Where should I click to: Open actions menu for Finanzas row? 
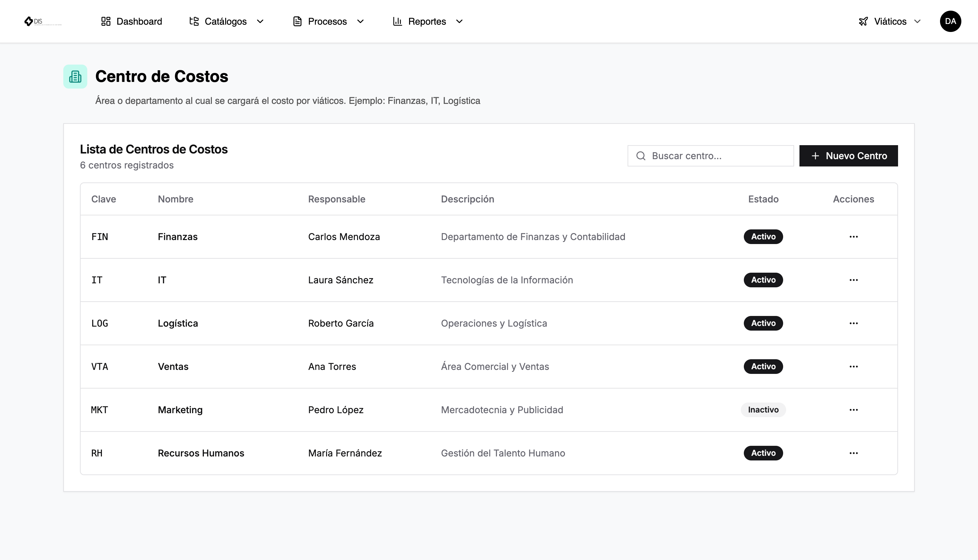(x=853, y=236)
